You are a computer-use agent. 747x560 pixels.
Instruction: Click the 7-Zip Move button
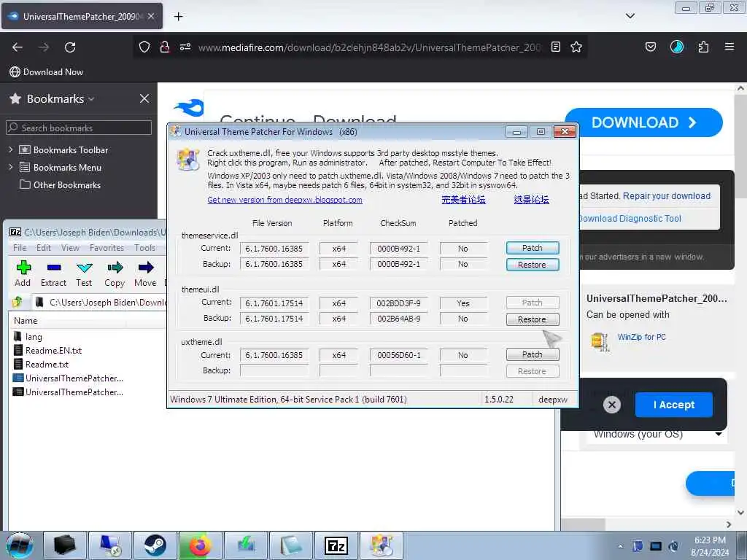145,274
